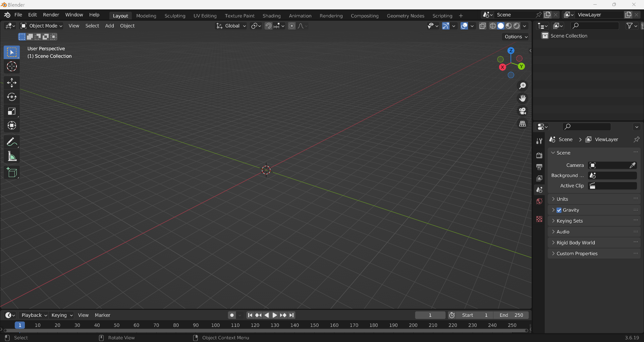Select the Add Cube tool
The image size is (644, 342).
click(12, 172)
